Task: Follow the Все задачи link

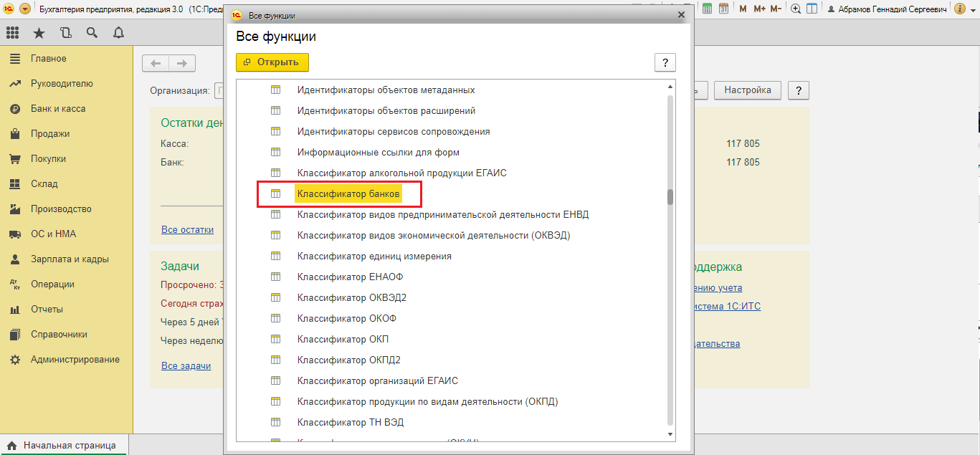Action: (x=186, y=366)
